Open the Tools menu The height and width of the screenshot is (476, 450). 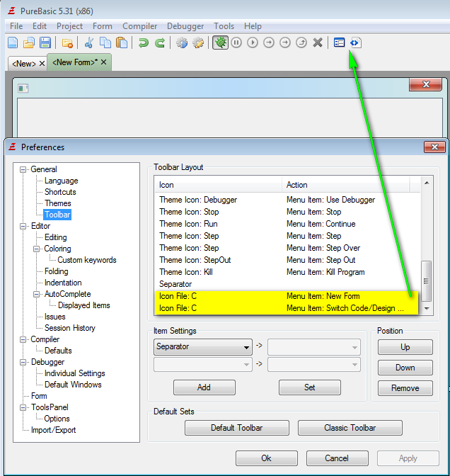224,26
